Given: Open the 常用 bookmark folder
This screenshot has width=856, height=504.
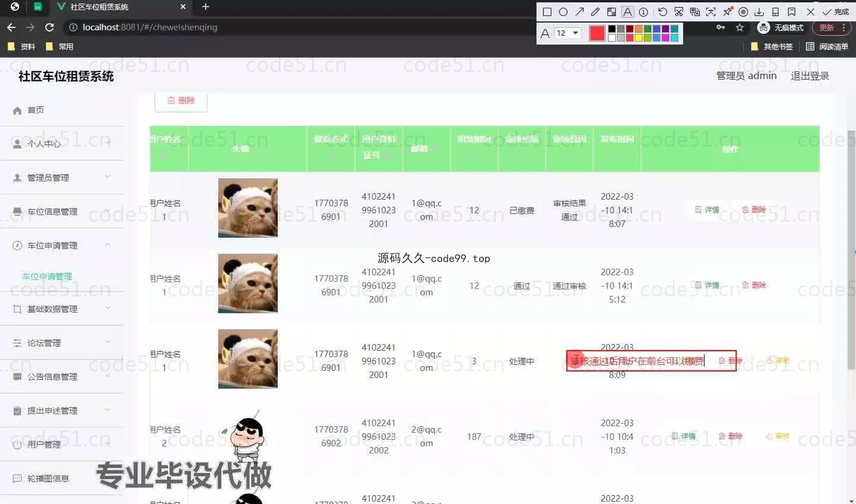Looking at the screenshot, I should [59, 46].
